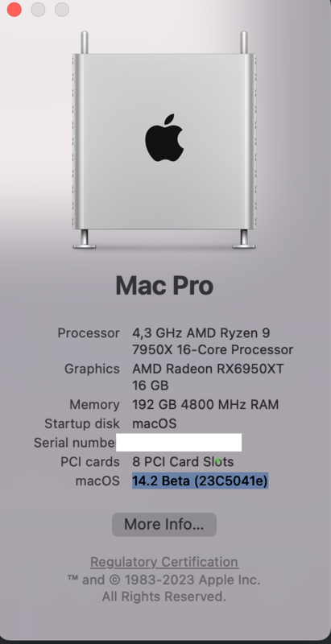Click the Mac Pro tower image

[164, 139]
